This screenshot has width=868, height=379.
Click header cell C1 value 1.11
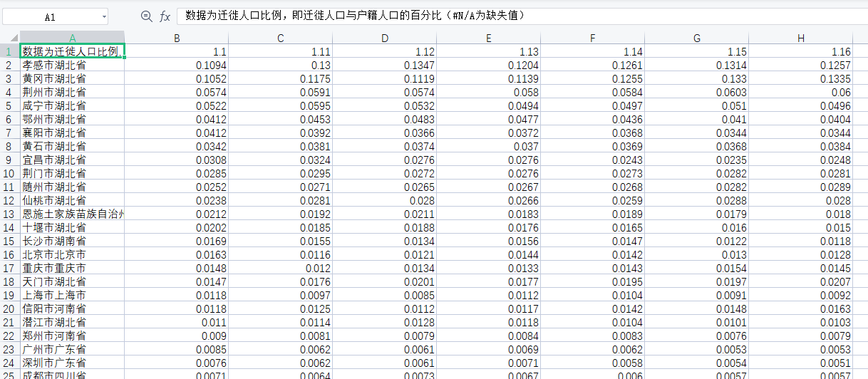click(281, 51)
